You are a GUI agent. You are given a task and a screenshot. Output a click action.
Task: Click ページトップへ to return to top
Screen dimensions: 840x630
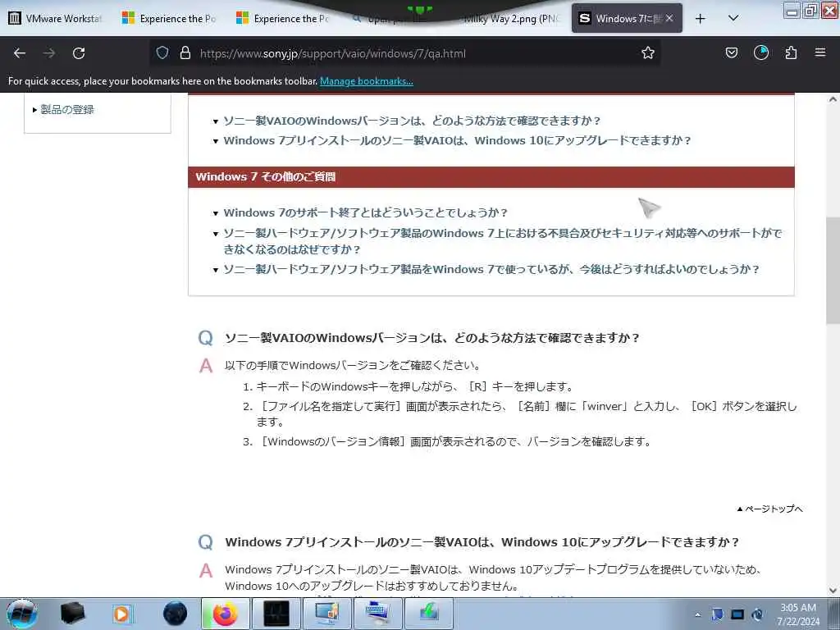(769, 509)
